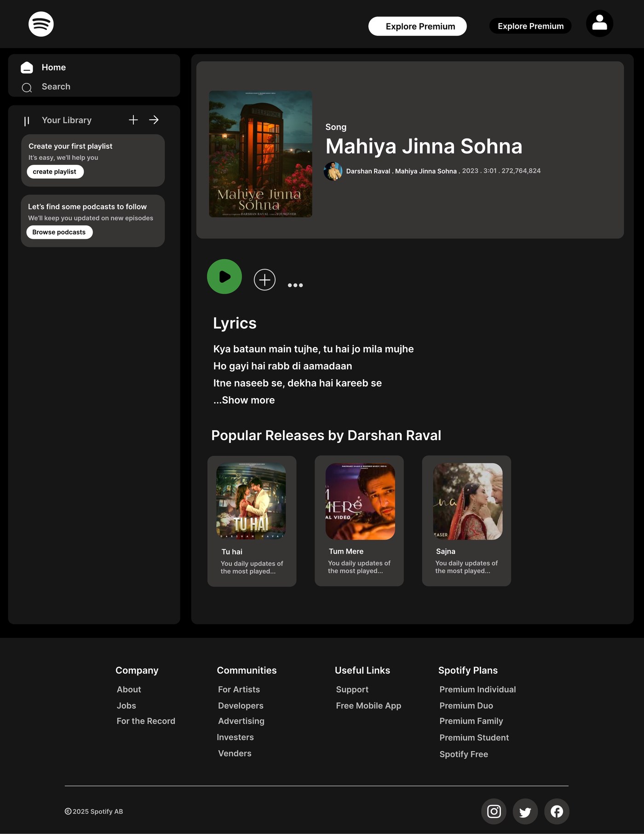644x834 pixels.
Task: Click the Darshan Raval artist avatar
Action: point(333,171)
